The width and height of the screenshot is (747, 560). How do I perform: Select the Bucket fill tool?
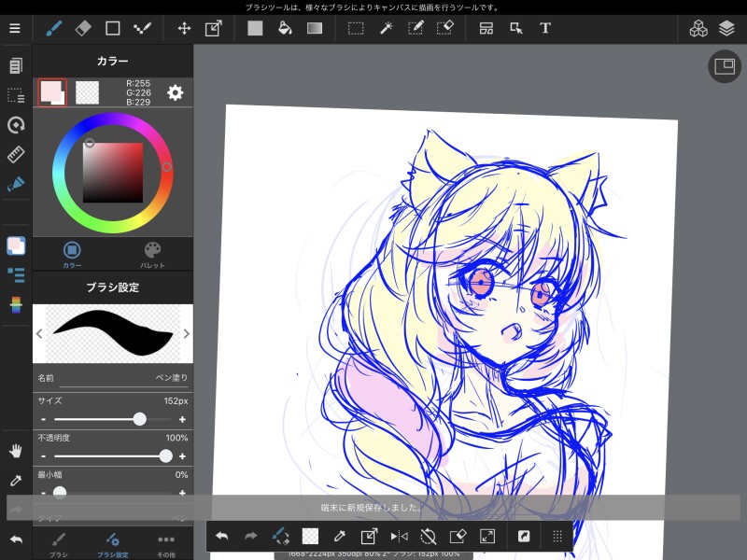coord(285,29)
